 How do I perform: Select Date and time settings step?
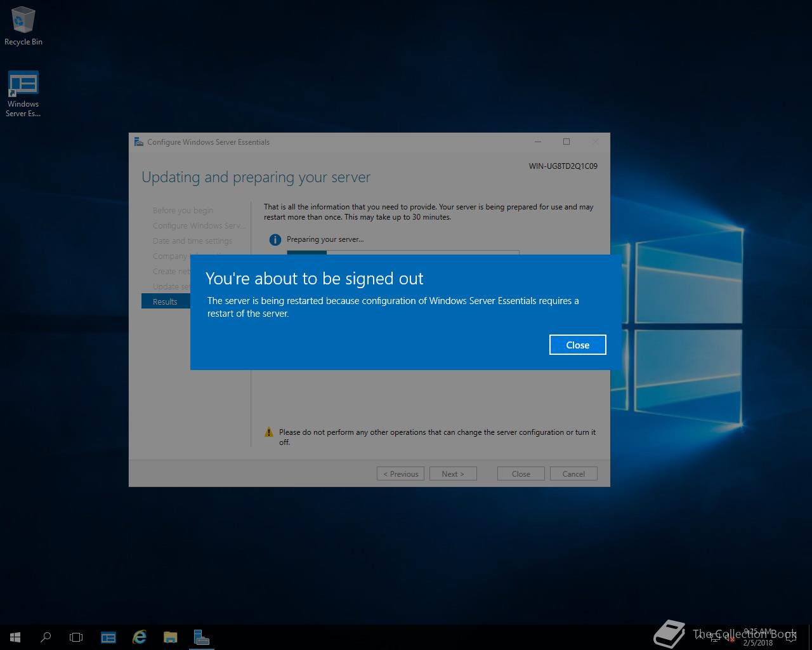[192, 241]
